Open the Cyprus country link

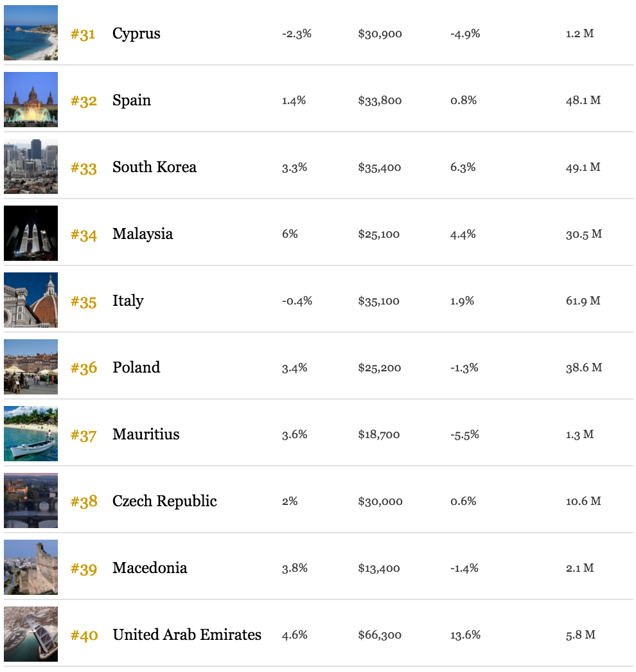point(136,34)
